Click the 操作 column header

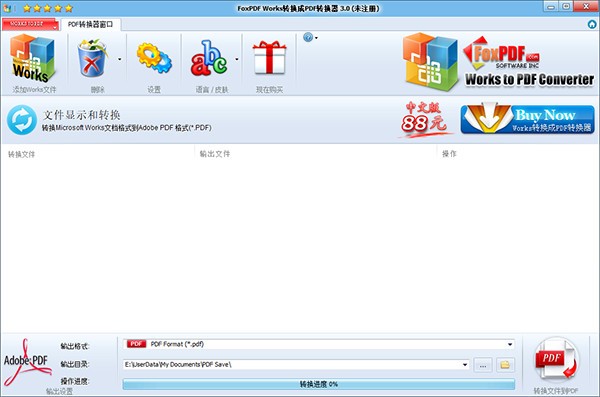click(449, 154)
